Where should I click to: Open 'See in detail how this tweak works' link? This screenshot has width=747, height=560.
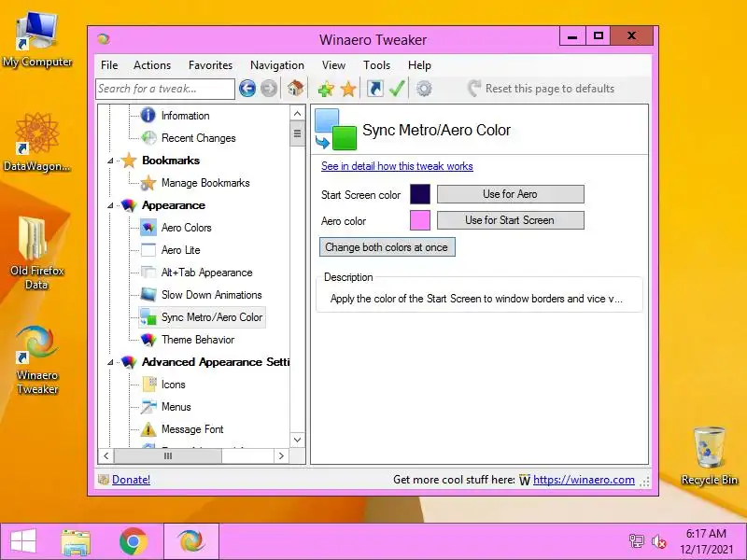[x=397, y=166]
